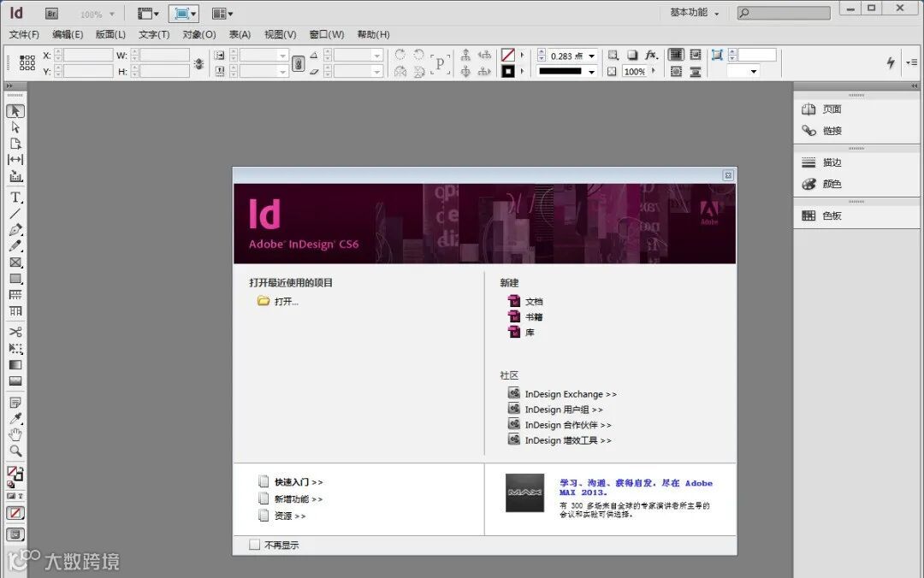
Task: Select the Selection tool arrow
Action: (15, 111)
